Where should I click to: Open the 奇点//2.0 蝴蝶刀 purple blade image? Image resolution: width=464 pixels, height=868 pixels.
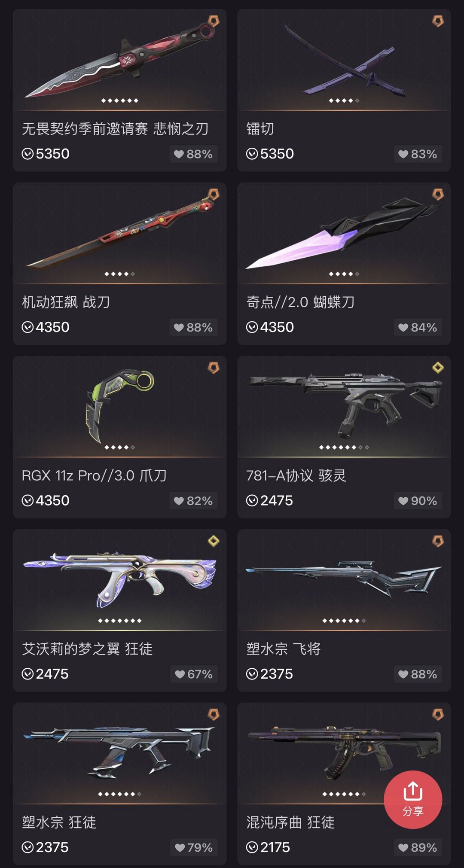click(343, 233)
